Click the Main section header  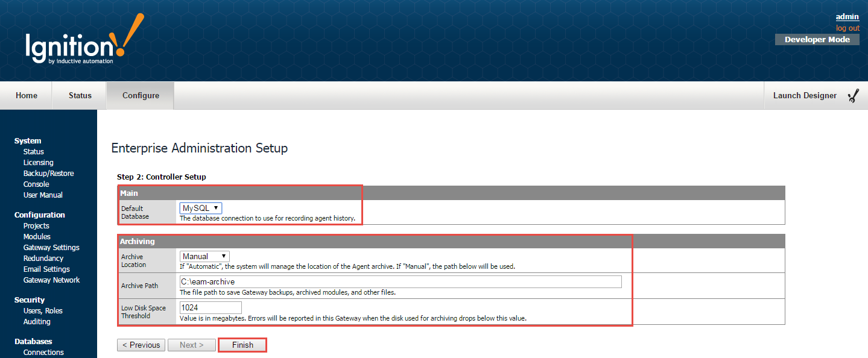pos(451,193)
